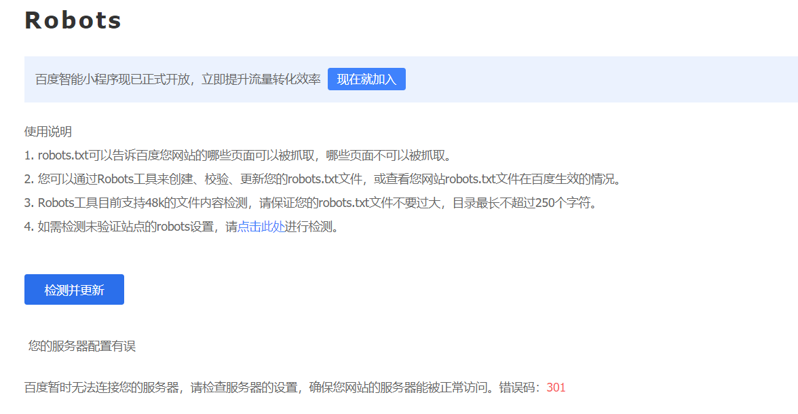Click instruction line 1 about robots.txt抓取
The height and width of the screenshot is (414, 798).
point(238,155)
